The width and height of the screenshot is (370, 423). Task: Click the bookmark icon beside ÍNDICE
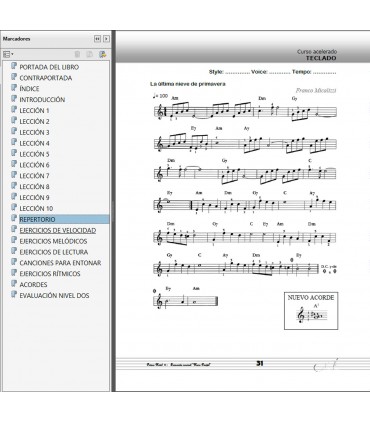(x=14, y=88)
